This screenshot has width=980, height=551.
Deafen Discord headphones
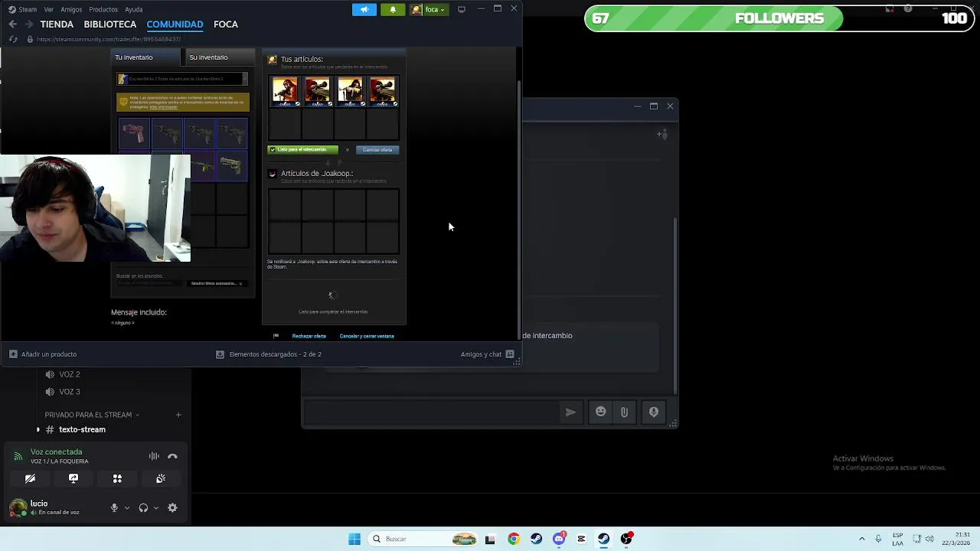click(x=143, y=507)
